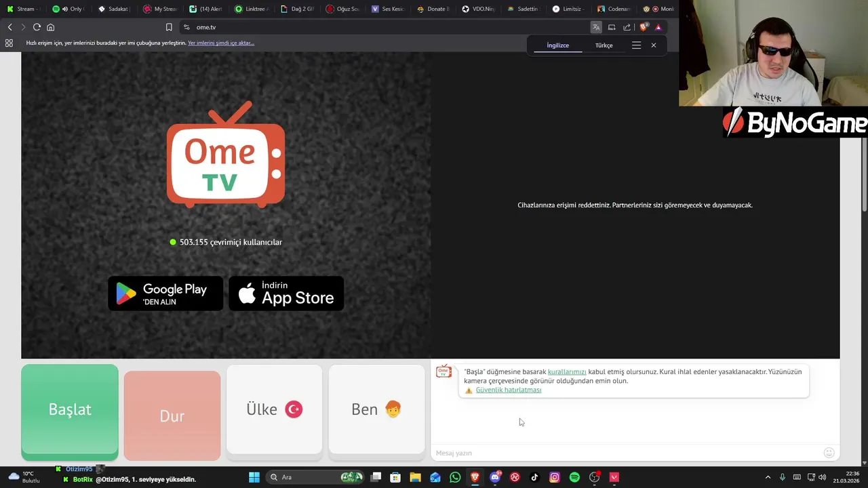Open the Windows Start menu
The image size is (868, 488).
254,477
